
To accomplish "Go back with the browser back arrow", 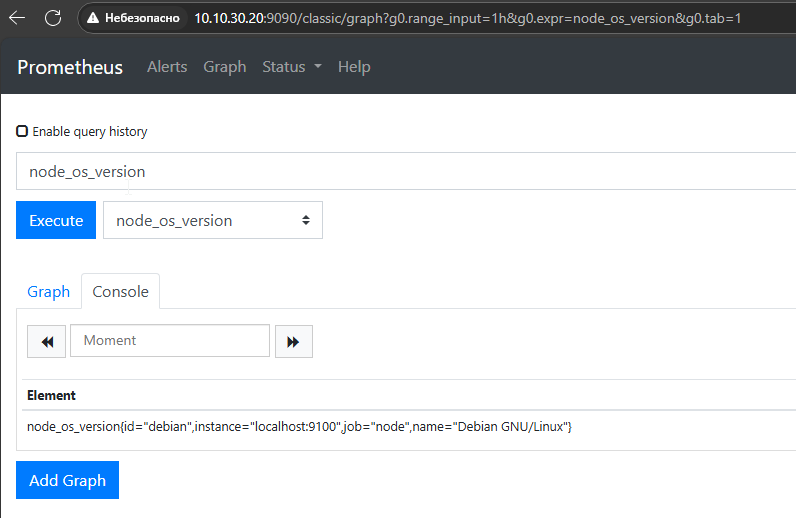I will point(17,18).
